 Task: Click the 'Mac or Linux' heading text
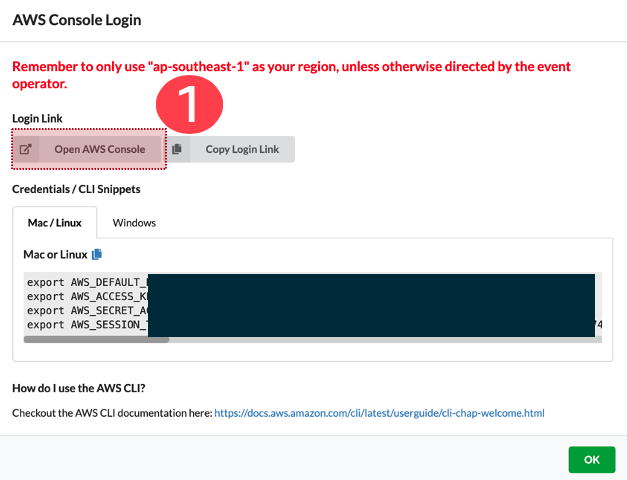coord(55,254)
